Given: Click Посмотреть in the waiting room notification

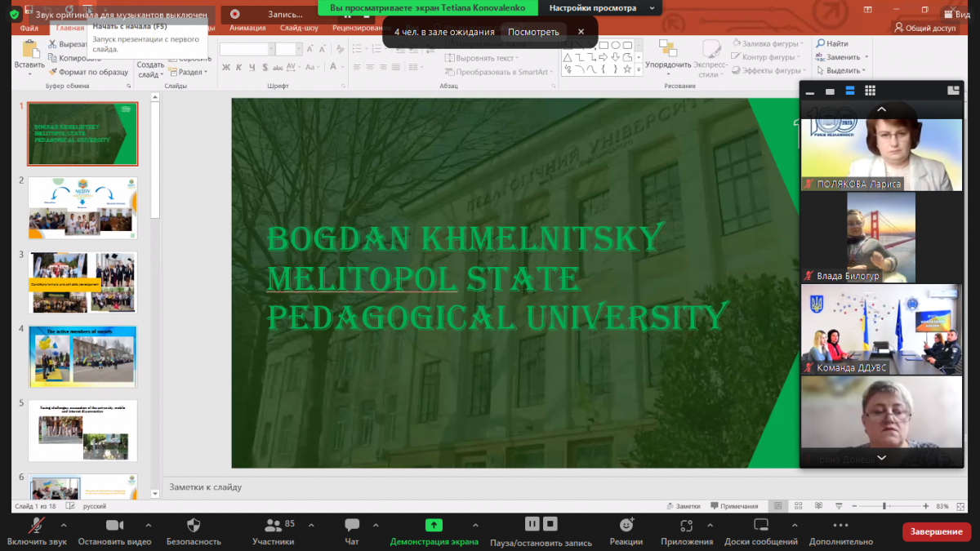Looking at the screenshot, I should click(x=533, y=32).
